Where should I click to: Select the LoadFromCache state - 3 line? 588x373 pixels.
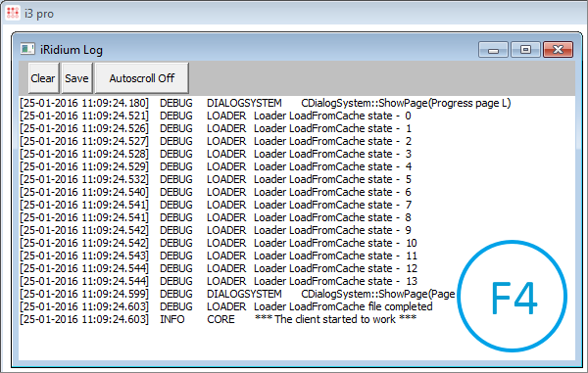216,154
